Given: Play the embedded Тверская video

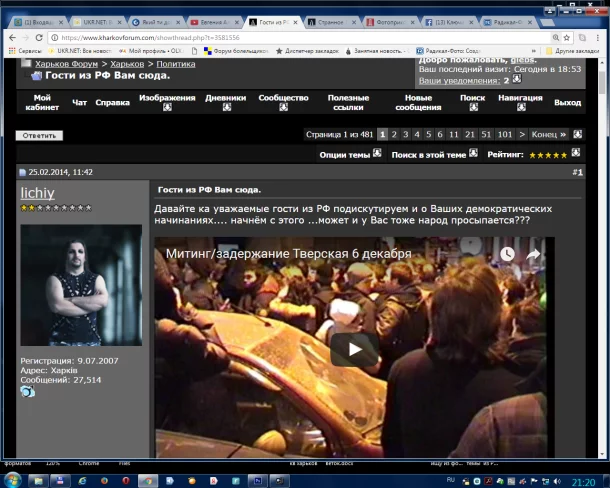Looking at the screenshot, I should [354, 349].
